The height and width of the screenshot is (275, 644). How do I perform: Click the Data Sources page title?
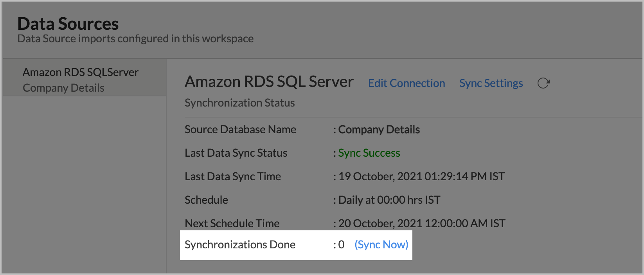(68, 24)
